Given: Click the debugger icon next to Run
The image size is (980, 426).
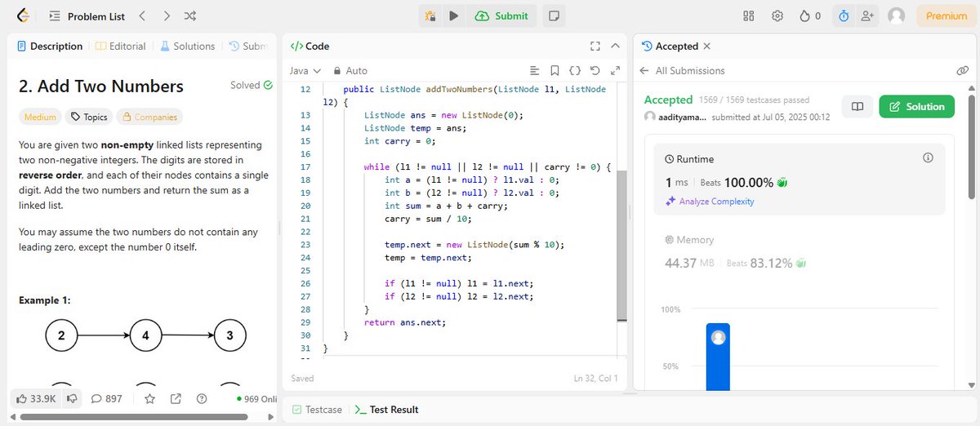Looking at the screenshot, I should [430, 16].
